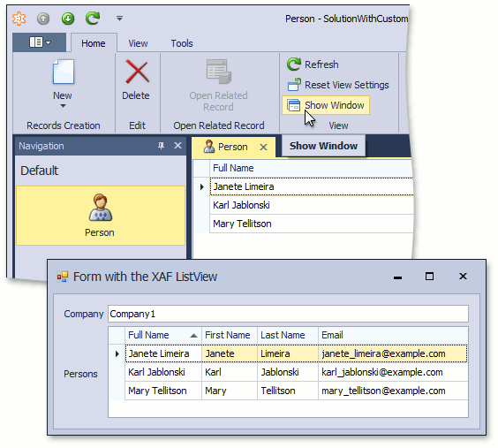498x448 pixels.
Task: Click green down-arrow next record icon
Action: click(68, 19)
